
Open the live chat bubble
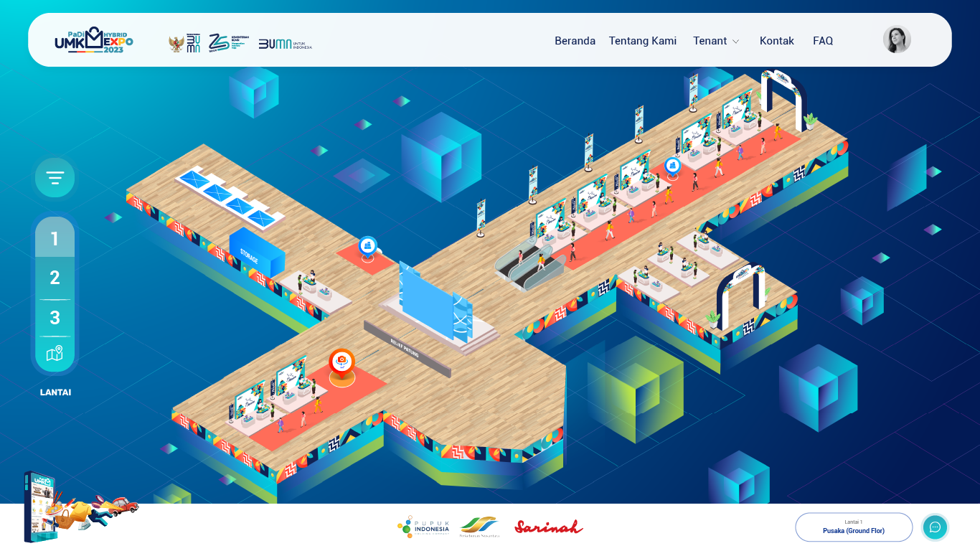click(935, 527)
